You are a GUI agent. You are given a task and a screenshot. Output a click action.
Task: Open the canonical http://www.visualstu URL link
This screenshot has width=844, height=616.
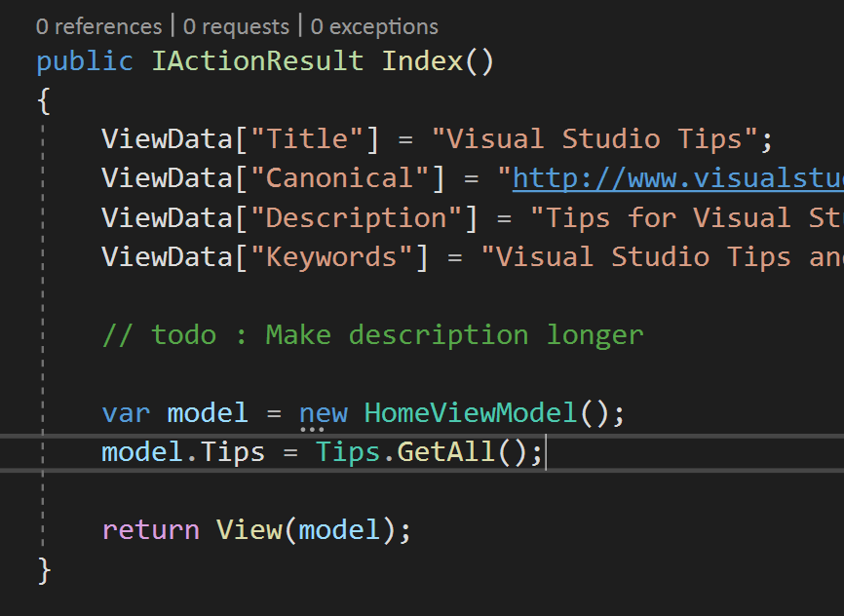(678, 178)
